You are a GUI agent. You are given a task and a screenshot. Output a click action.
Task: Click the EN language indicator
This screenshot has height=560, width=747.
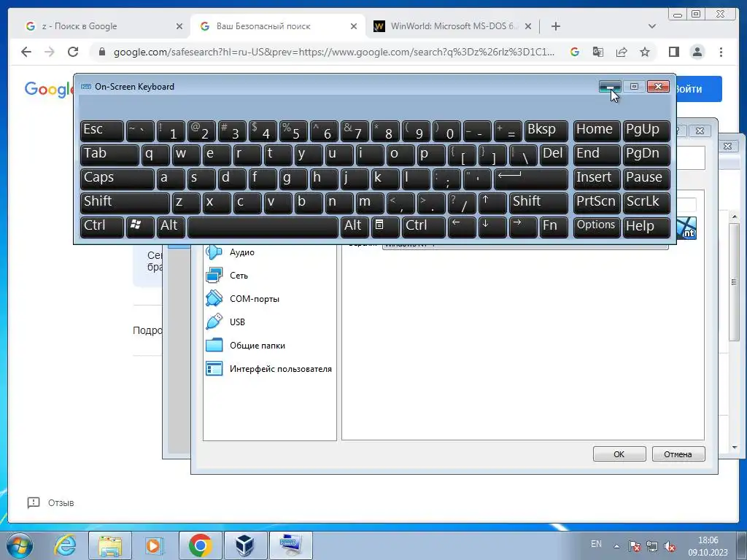coord(596,544)
